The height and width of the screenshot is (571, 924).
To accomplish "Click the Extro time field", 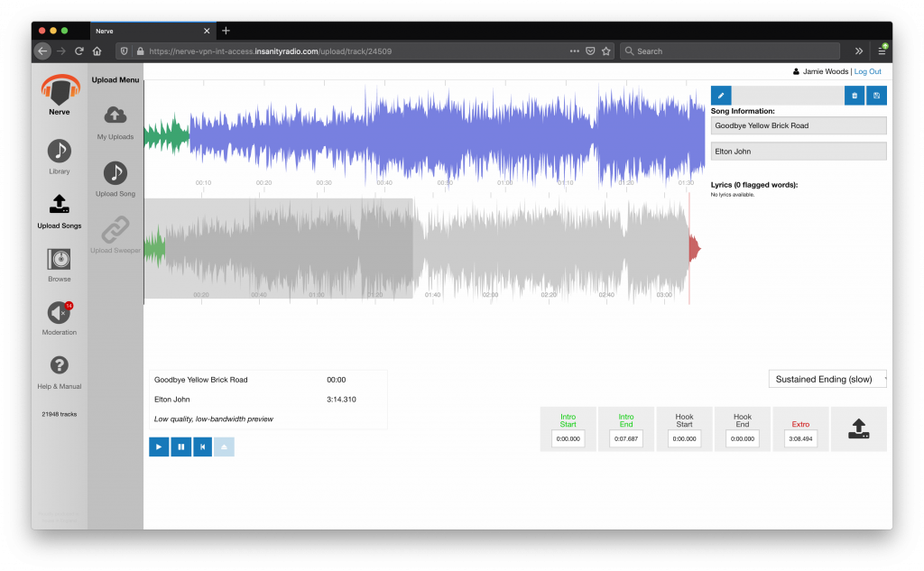I will click(x=800, y=438).
